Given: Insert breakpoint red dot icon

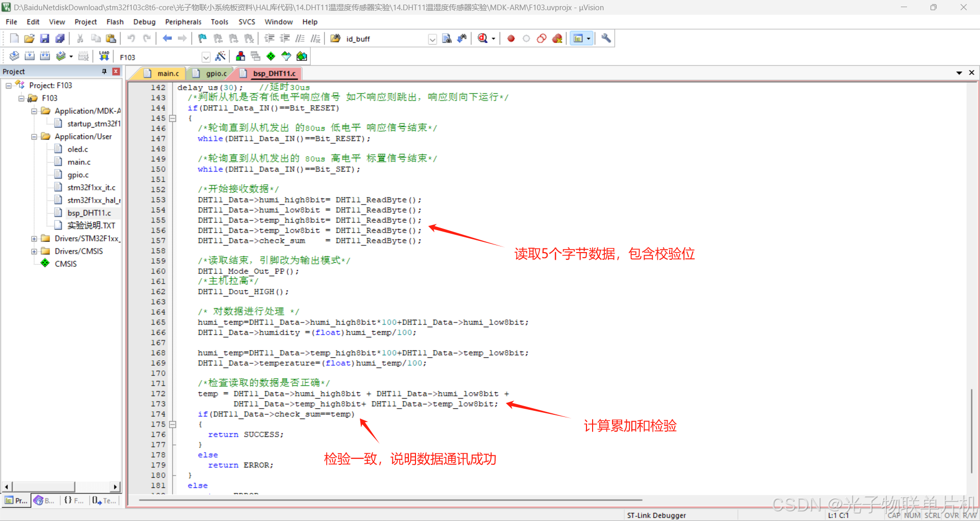Looking at the screenshot, I should (511, 38).
